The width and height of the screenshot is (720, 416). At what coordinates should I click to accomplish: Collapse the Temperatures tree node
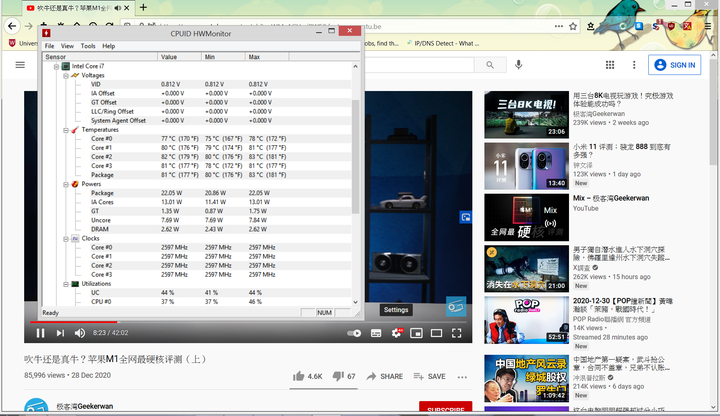coord(66,130)
